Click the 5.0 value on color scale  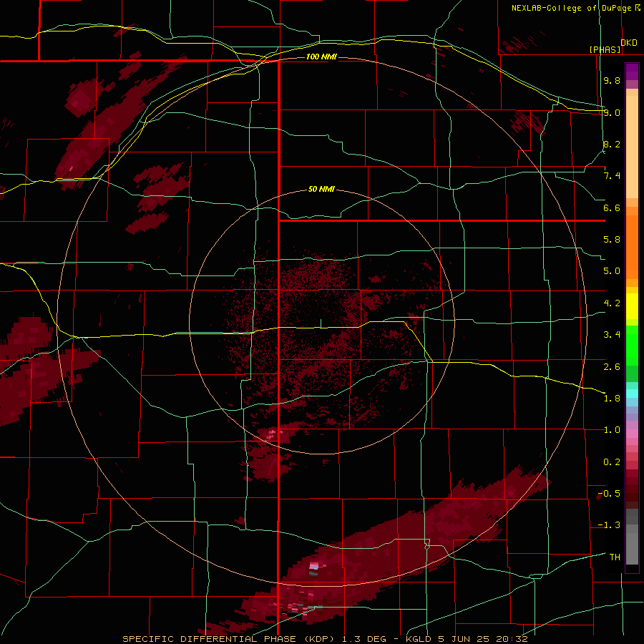coord(612,271)
